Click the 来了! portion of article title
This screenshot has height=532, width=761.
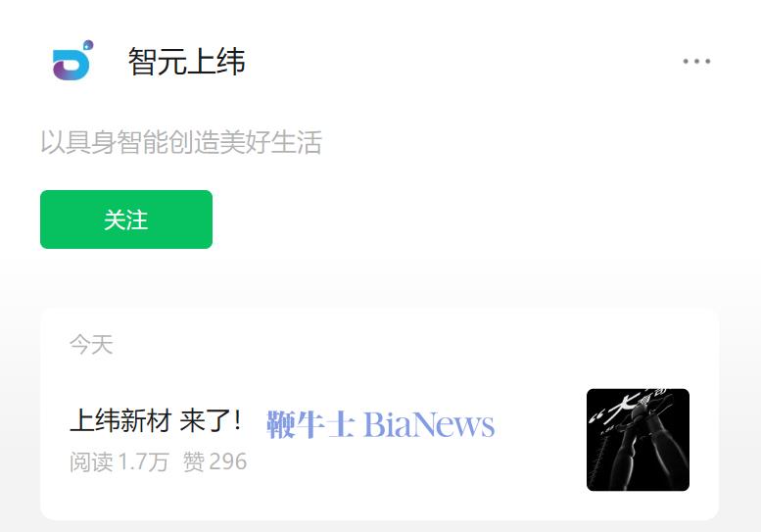click(211, 420)
